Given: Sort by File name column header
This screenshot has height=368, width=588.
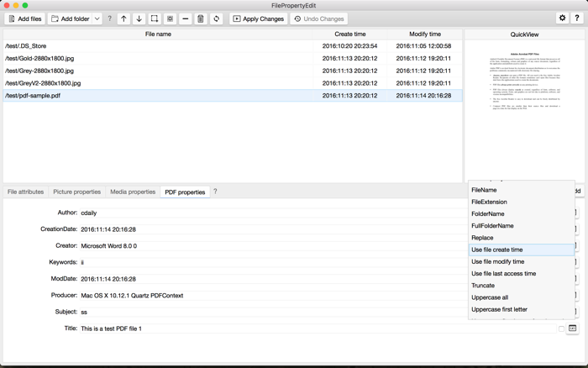Looking at the screenshot, I should [x=158, y=34].
